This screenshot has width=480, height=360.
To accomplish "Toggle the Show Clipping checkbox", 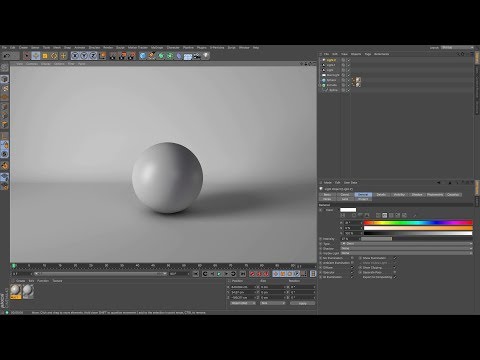I will pyautogui.click(x=395, y=267).
